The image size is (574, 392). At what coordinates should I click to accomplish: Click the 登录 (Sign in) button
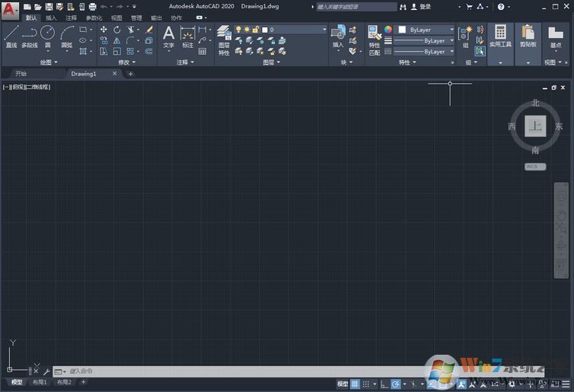tap(421, 7)
